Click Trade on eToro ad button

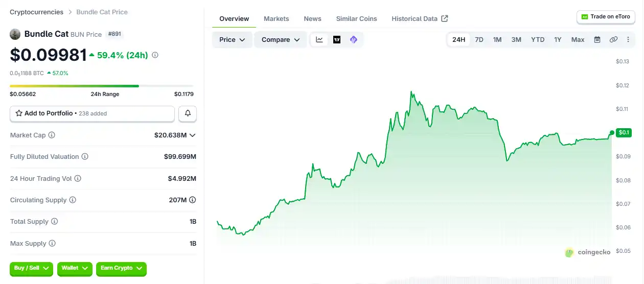pos(606,17)
